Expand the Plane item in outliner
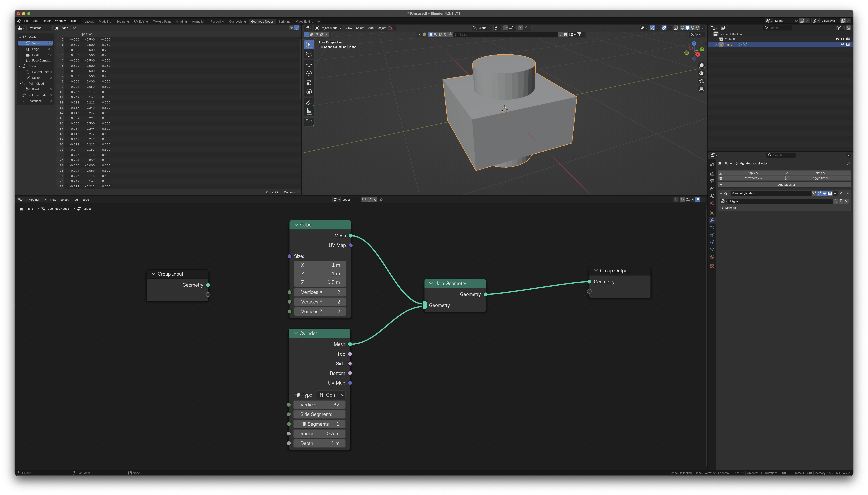The height and width of the screenshot is (495, 868). [716, 45]
